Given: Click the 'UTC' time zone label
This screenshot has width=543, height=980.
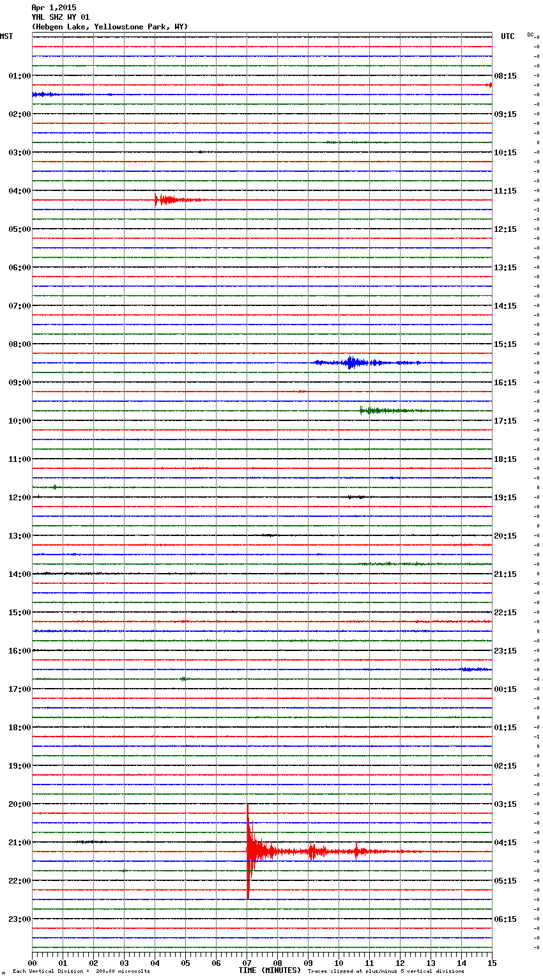Looking at the screenshot, I should (508, 36).
